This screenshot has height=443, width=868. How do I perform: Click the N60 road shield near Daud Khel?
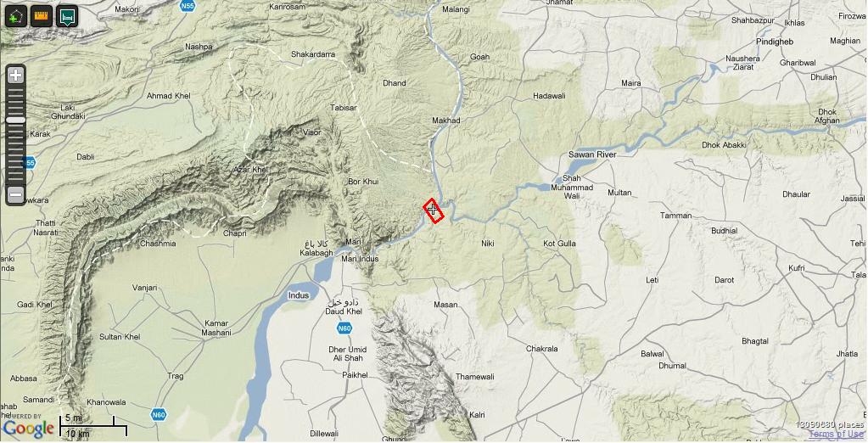pyautogui.click(x=344, y=329)
